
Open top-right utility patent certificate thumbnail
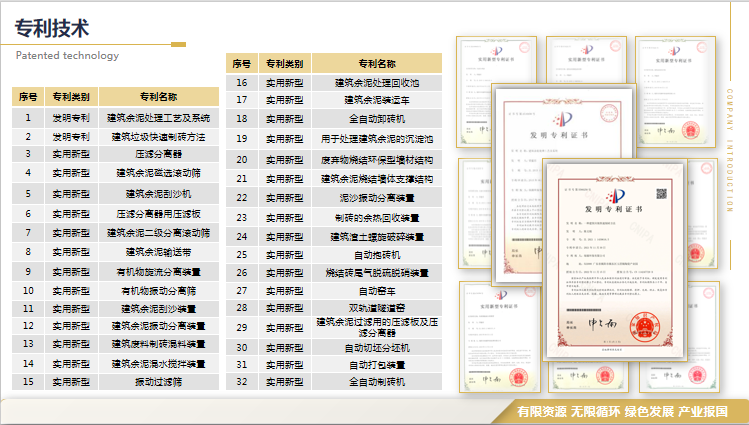675,92
